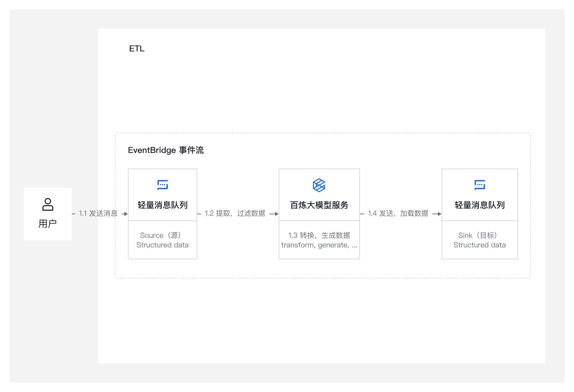
Task: Click Structured data under Sink
Action: tap(480, 245)
